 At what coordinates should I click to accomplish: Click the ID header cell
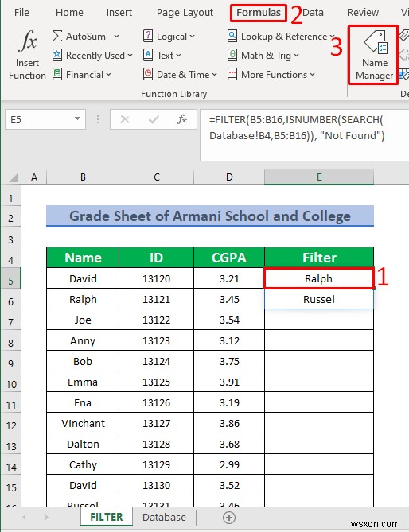pos(157,258)
